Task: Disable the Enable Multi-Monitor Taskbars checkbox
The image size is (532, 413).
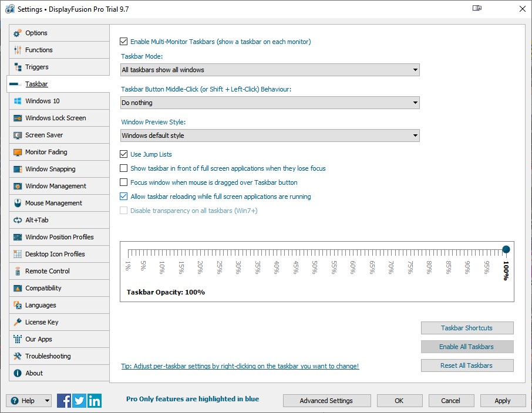Action: pos(124,42)
